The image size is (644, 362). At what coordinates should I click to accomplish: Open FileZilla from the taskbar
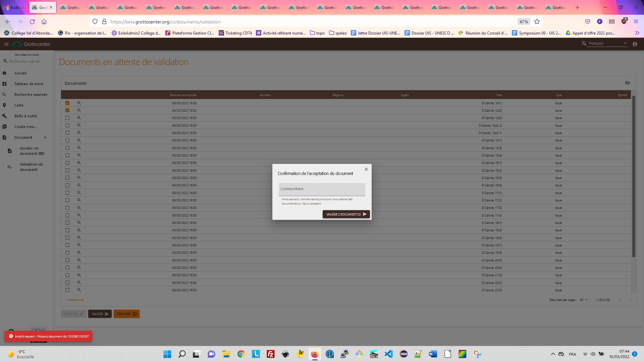point(270,354)
